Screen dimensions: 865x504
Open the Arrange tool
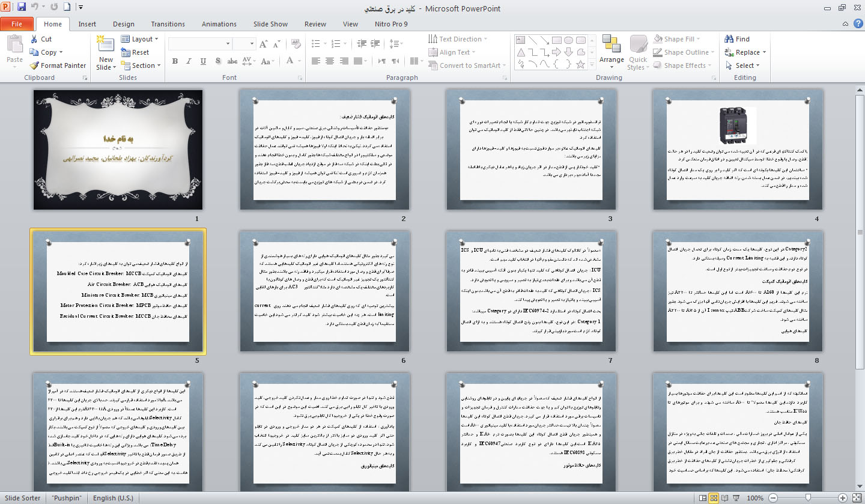[x=612, y=51]
